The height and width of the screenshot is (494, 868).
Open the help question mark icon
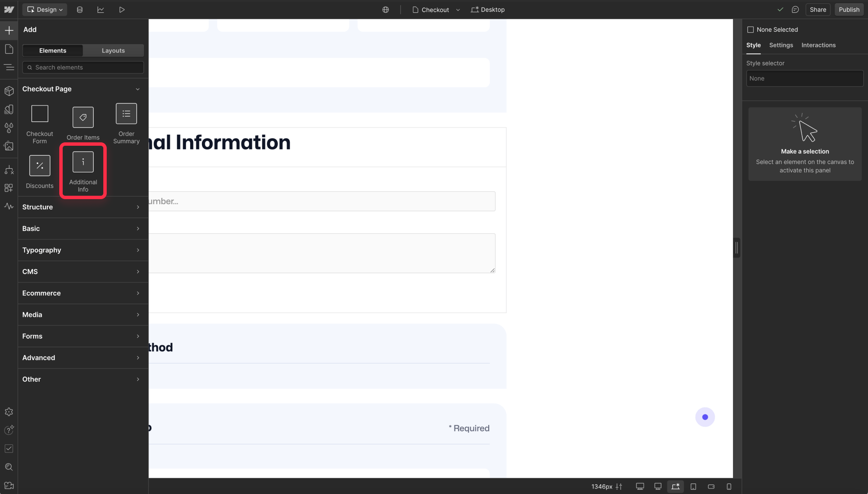9,430
